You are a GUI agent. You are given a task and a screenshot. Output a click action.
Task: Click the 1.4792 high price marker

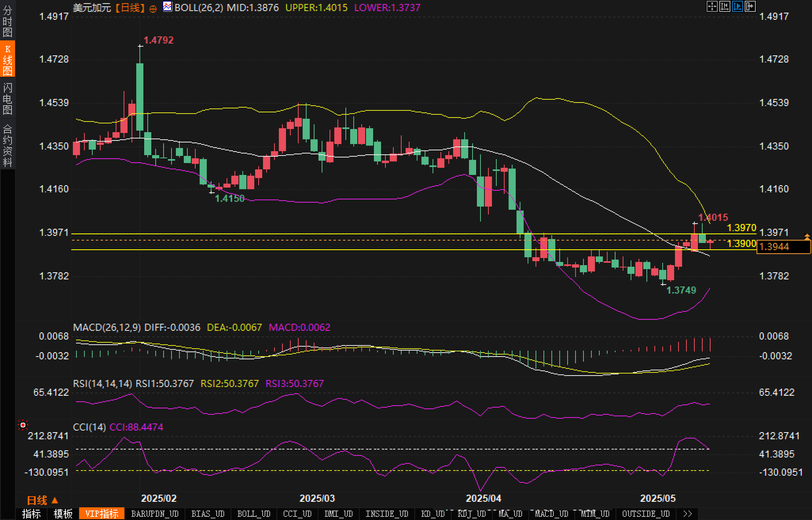[x=158, y=40]
